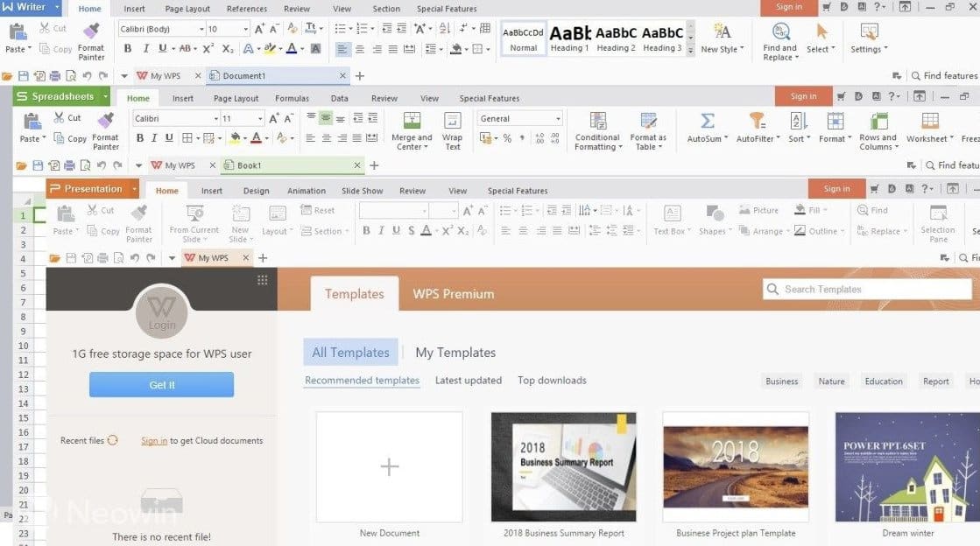This screenshot has width=980, height=546.
Task: Select the AutoFilter funnel icon
Action: tap(757, 122)
